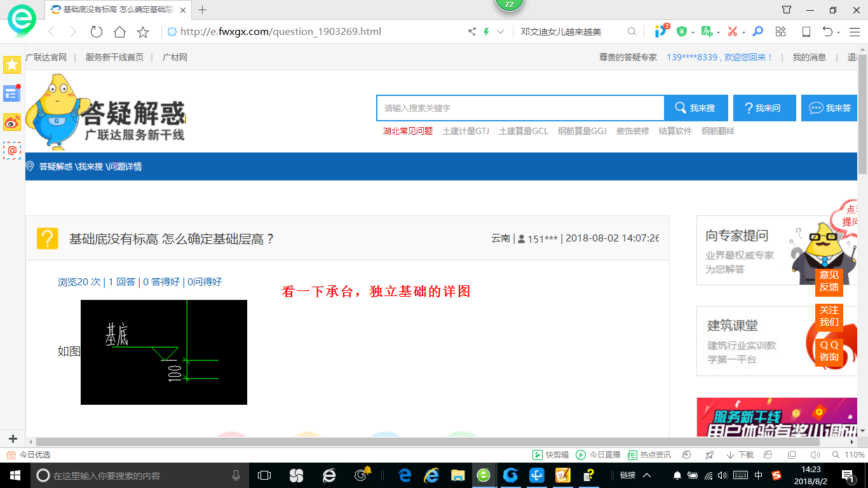Open the blue news feed sidebar icon
Viewport: 868px width, 488px height.
(11, 93)
